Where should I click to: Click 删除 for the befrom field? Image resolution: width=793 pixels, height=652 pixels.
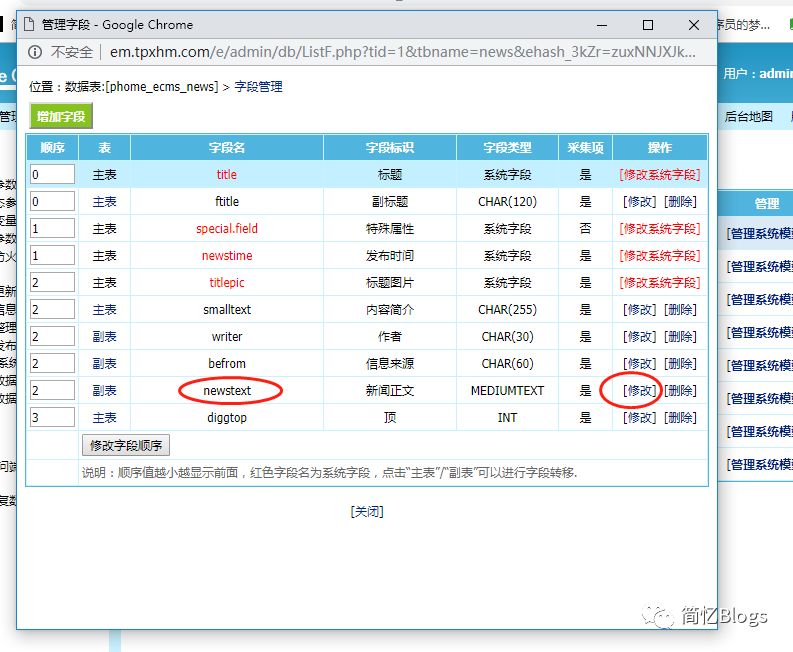680,364
